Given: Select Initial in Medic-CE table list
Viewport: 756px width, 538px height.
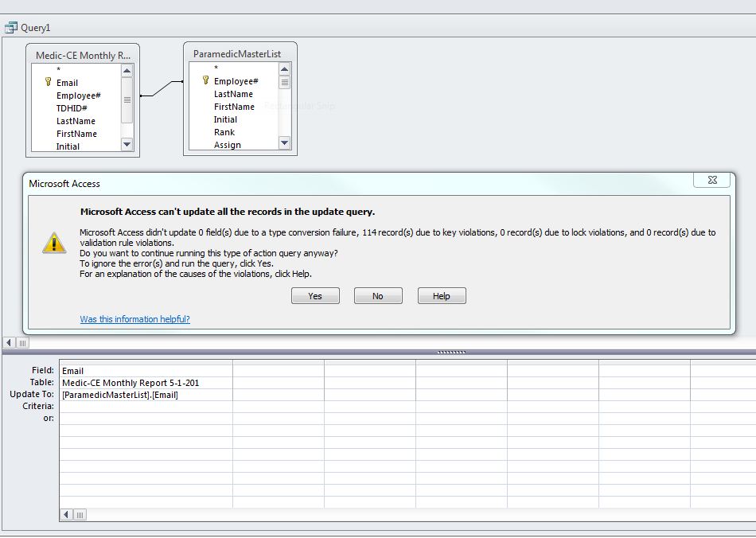Looking at the screenshot, I should pos(68,146).
